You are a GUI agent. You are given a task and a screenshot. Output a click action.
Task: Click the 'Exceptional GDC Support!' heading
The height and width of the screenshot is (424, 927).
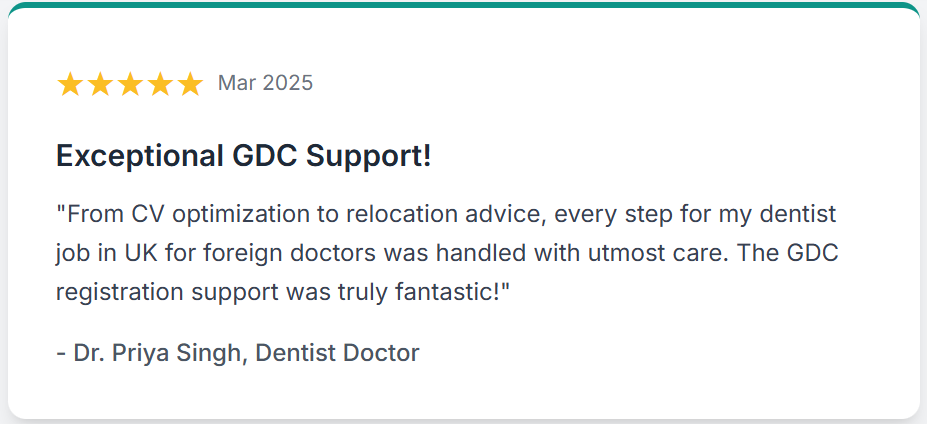(x=244, y=157)
